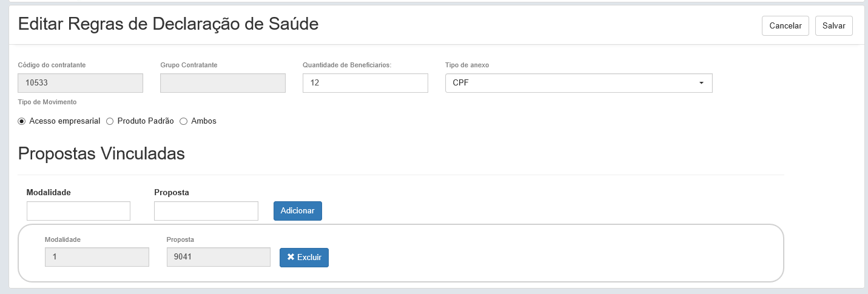Click the empty Modalidade input field
Screen dimensions: 868x294
78,211
